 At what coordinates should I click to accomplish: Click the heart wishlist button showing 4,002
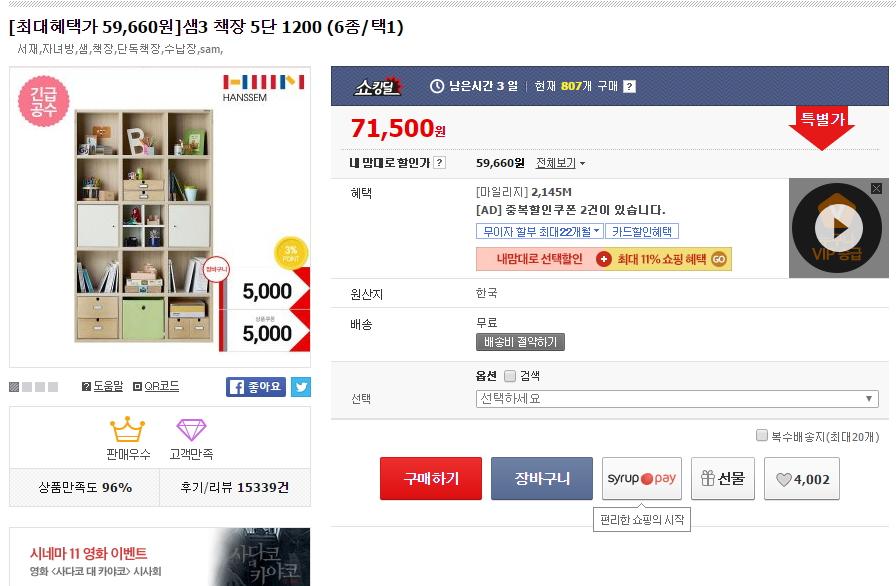(x=802, y=479)
